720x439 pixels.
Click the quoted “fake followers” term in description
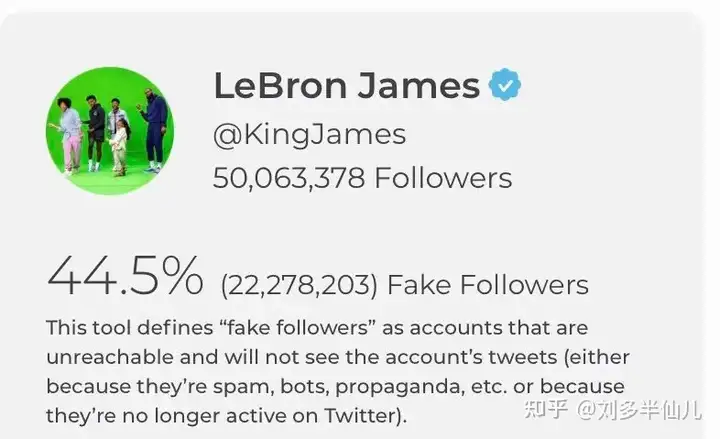pyautogui.click(x=298, y=328)
